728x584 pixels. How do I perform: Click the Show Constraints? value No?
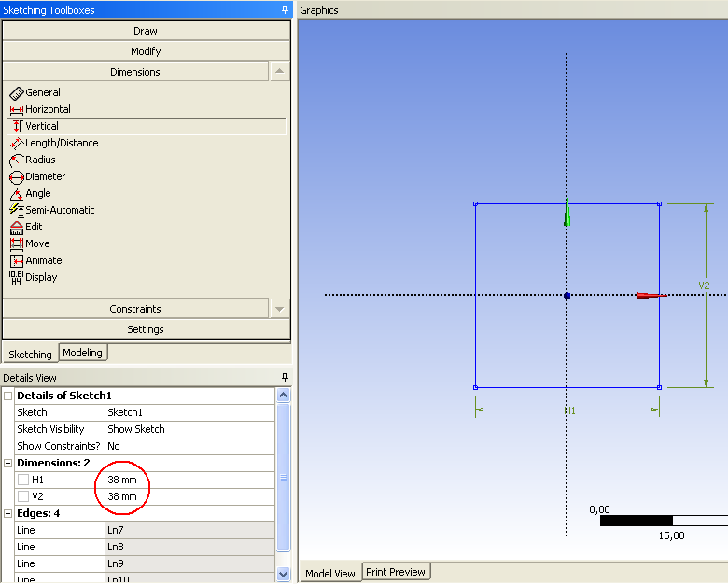pyautogui.click(x=189, y=446)
